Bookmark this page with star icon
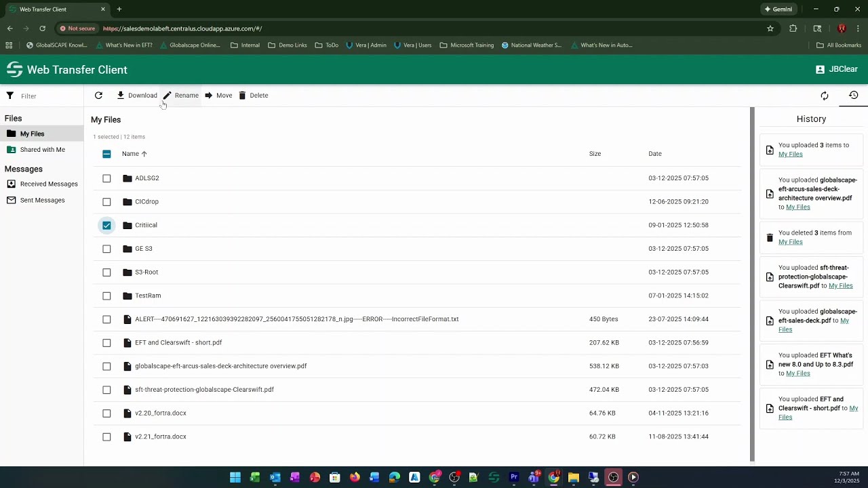 770,28
